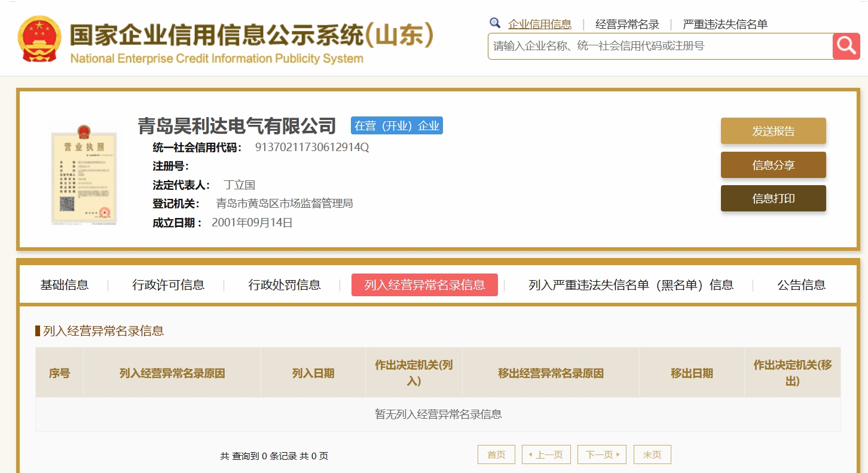Click the section heading 列入经营异常名录信息
This screenshot has height=473, width=868.
[103, 331]
